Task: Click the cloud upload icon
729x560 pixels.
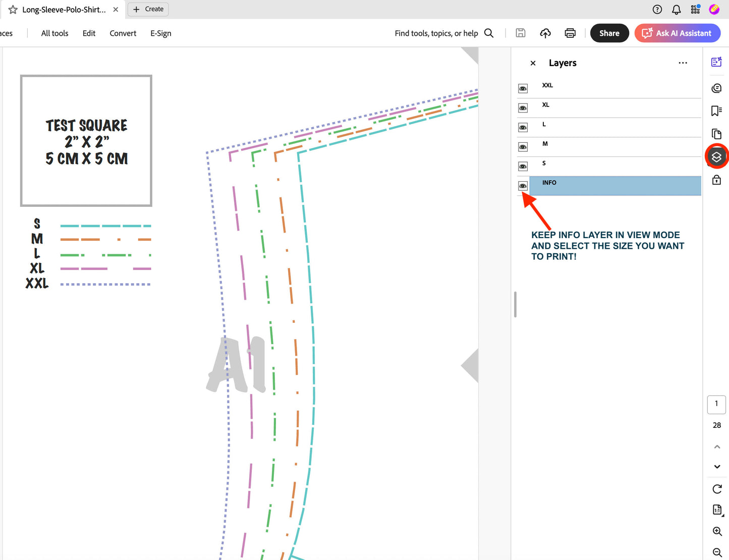Action: click(545, 33)
